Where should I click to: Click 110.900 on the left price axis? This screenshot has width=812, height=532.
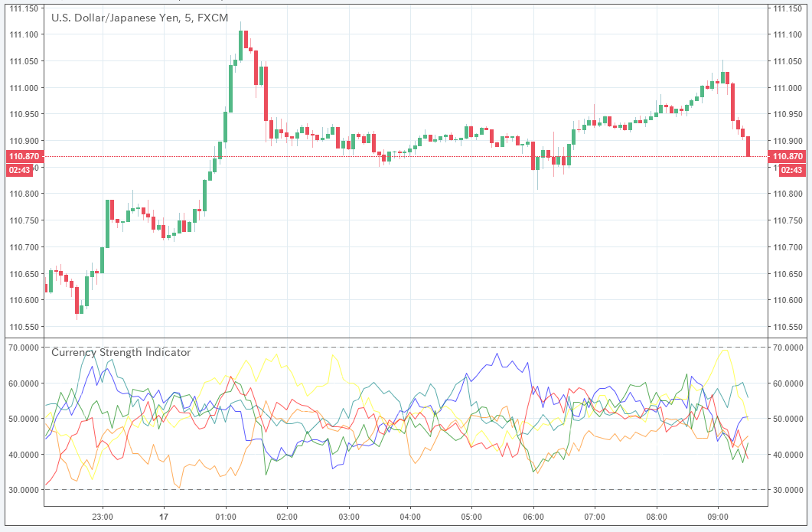click(24, 141)
